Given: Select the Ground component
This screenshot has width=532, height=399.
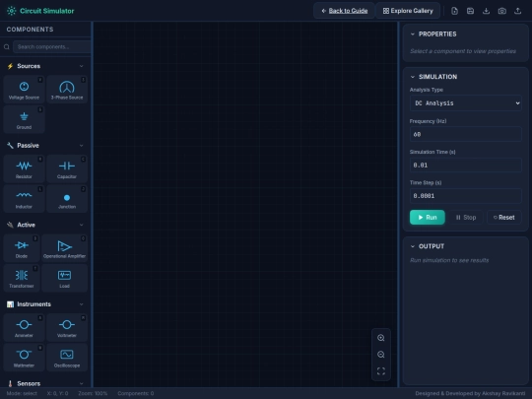Looking at the screenshot, I should point(24,119).
